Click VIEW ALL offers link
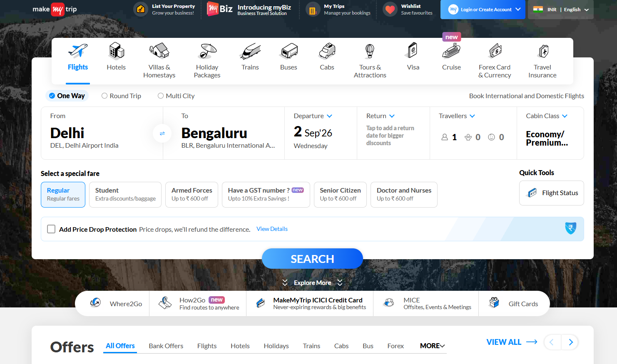The image size is (617, 364). click(x=512, y=342)
